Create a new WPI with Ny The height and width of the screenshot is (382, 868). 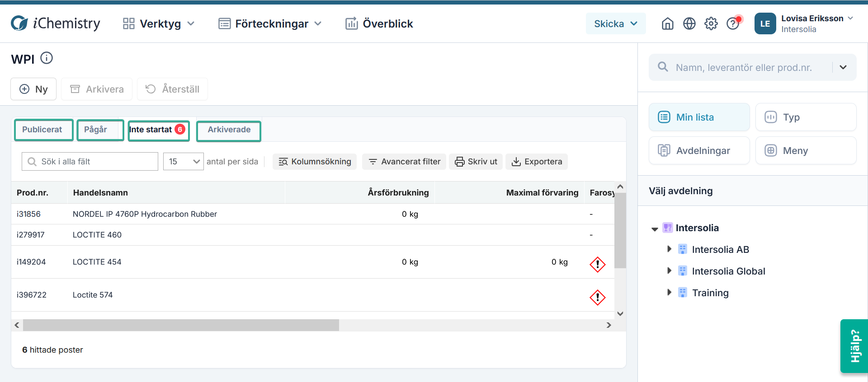coord(33,89)
